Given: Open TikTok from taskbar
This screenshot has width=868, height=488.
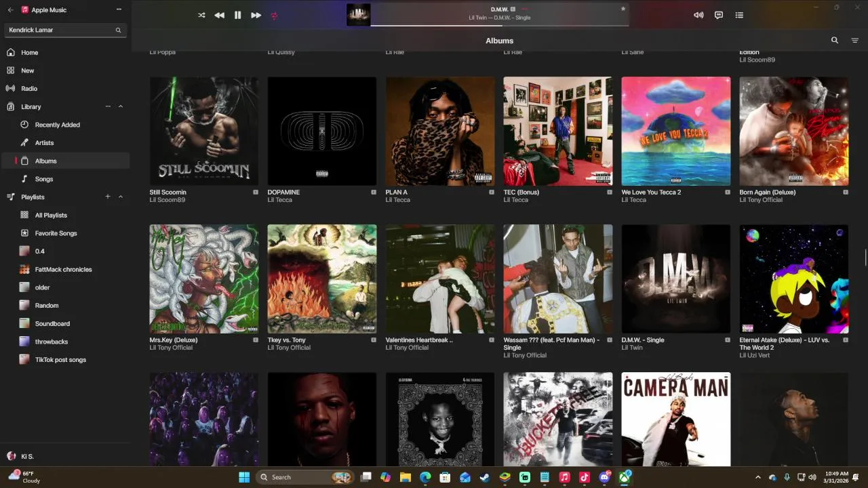Looking at the screenshot, I should coord(585,477).
